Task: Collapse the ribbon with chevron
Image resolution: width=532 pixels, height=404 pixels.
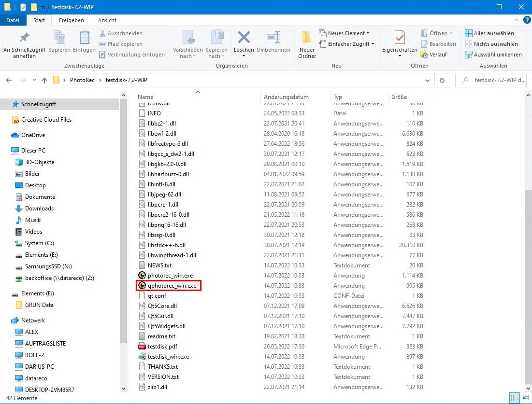Action: tap(517, 20)
